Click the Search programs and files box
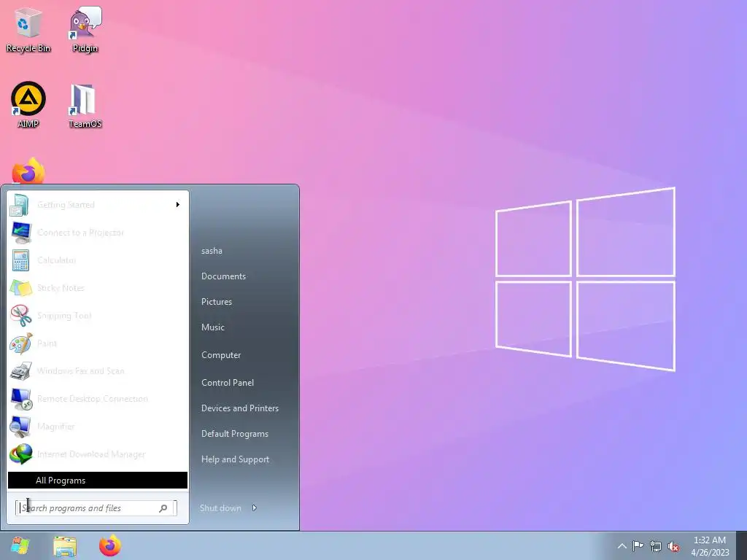This screenshot has height=560, width=747. 96,508
